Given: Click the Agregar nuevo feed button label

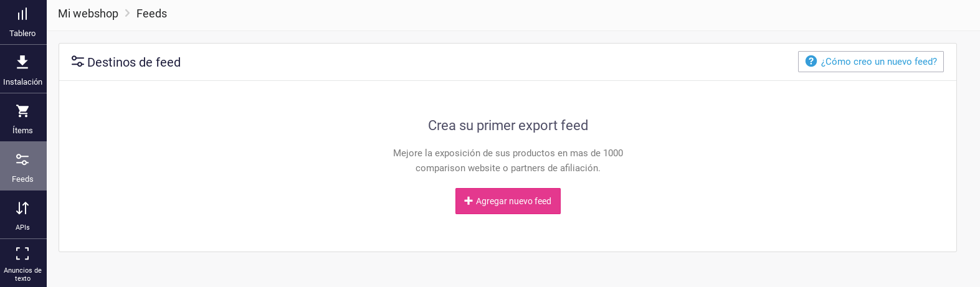Looking at the screenshot, I should pos(513,201).
